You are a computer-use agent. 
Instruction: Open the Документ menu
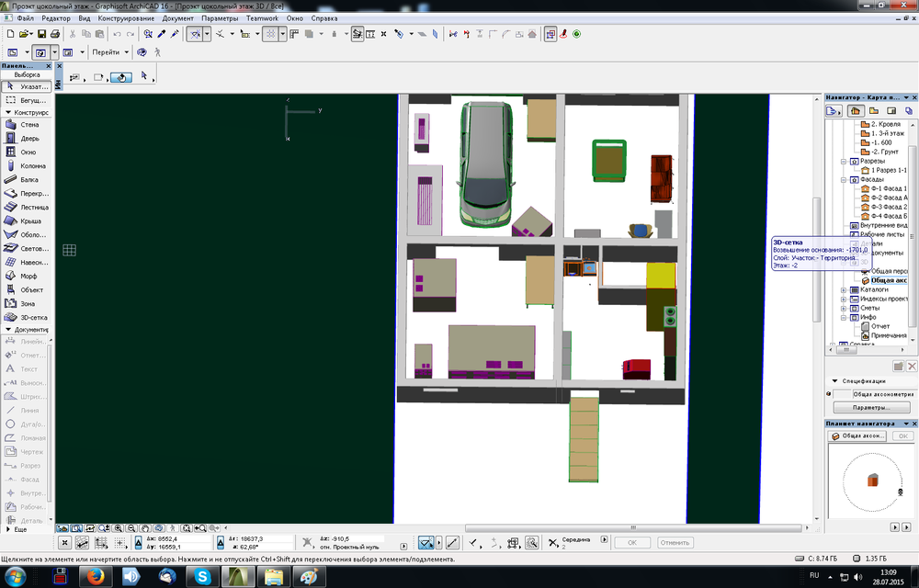[177, 17]
